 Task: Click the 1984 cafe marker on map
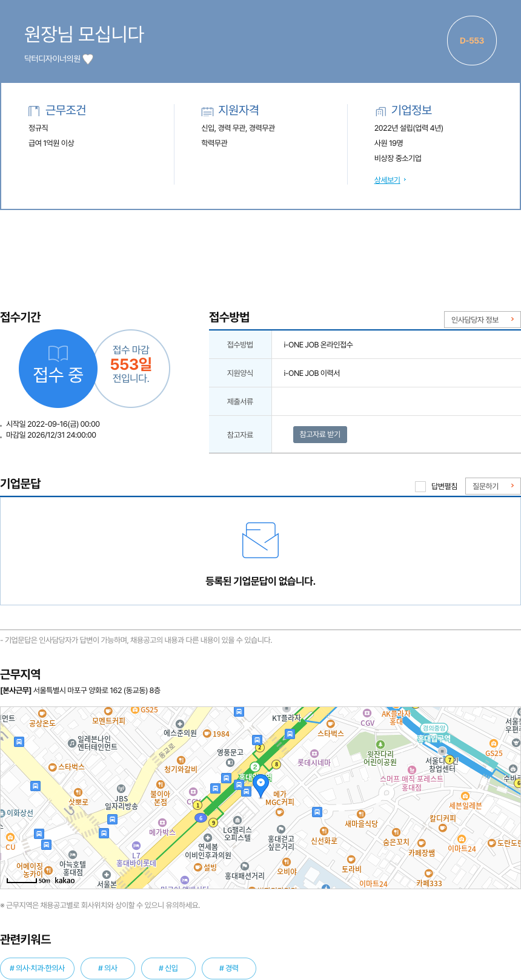point(207,734)
